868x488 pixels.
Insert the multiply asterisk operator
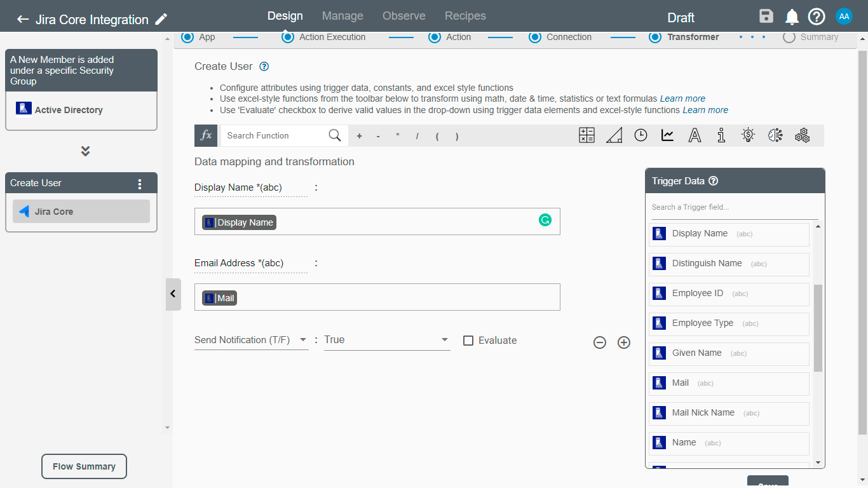[398, 136]
